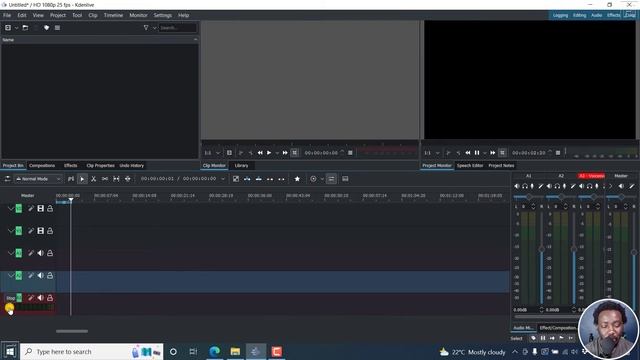Click the favorite effects star icon
Screen dimensions: 640x360
point(297,179)
